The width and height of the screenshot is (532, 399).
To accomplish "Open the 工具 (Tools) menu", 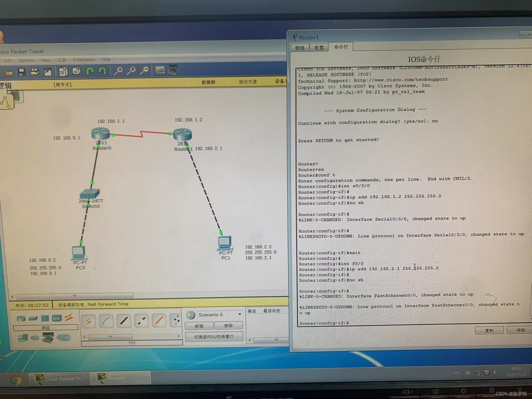I will pos(62,60).
